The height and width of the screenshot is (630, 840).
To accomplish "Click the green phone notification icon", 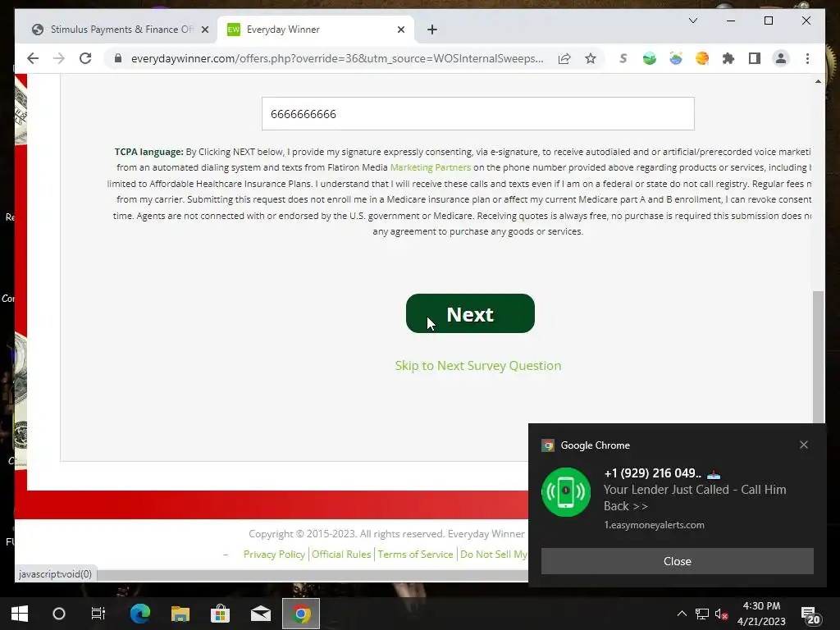I will click(566, 492).
